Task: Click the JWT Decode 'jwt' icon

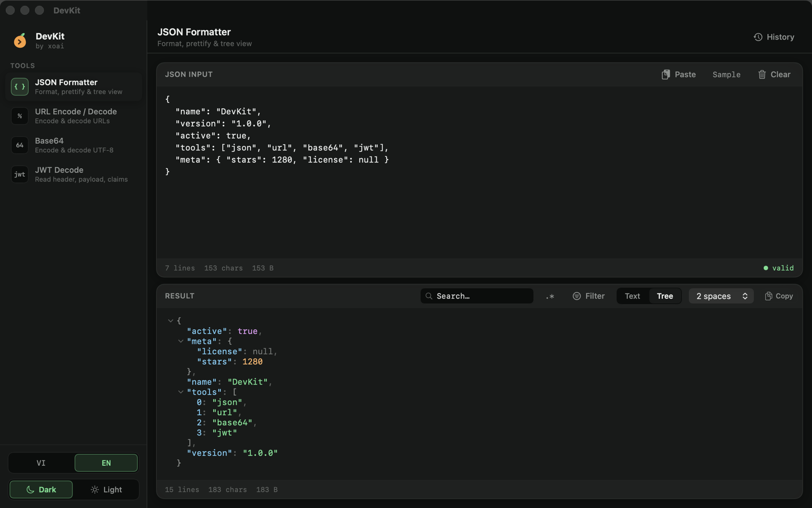Action: (20, 174)
